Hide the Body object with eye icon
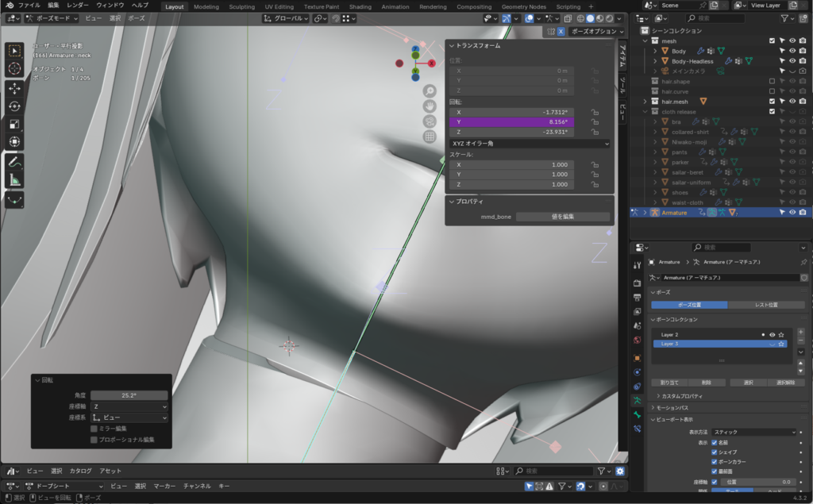 coord(792,51)
